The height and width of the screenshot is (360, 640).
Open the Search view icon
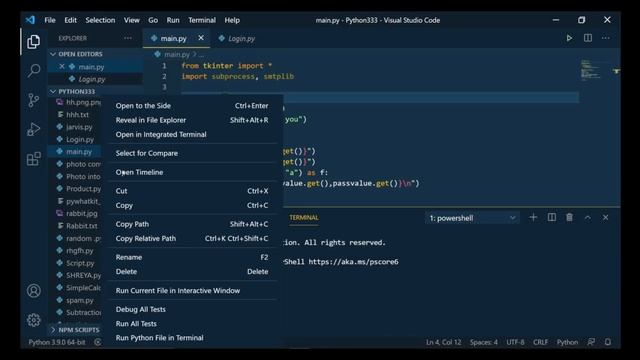tap(33, 71)
